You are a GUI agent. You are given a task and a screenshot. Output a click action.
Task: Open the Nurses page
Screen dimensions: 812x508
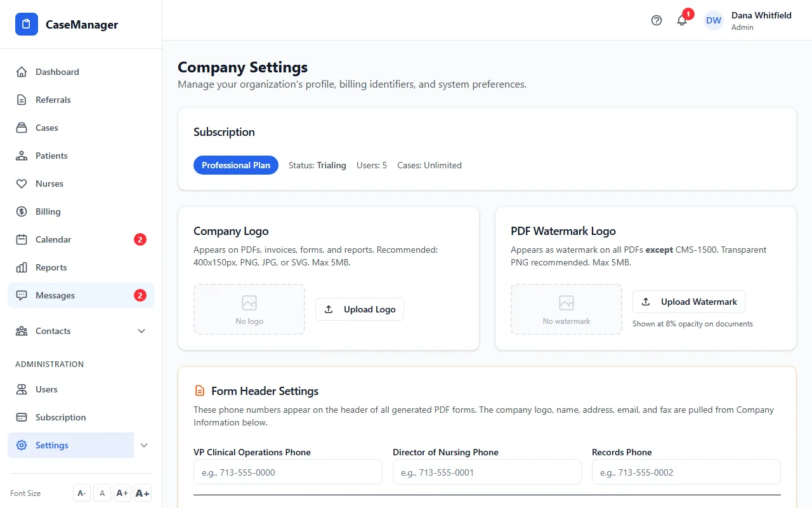tap(81, 184)
